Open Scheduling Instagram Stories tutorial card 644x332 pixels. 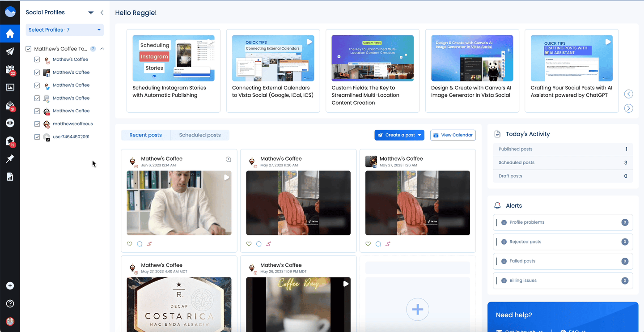click(x=174, y=71)
